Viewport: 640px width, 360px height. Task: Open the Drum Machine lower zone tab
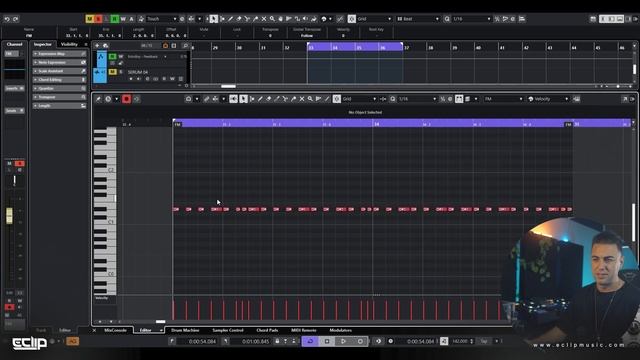click(185, 330)
